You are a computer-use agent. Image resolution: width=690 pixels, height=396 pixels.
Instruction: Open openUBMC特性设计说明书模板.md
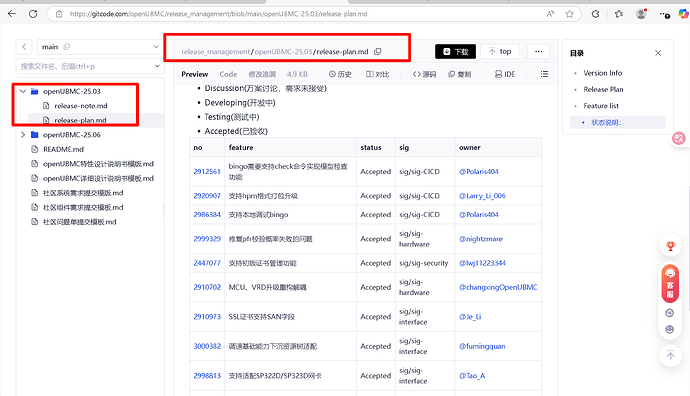[98, 164]
